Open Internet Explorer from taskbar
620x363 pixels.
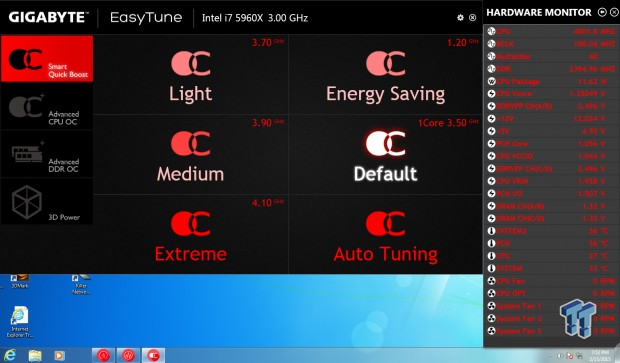tap(9, 355)
